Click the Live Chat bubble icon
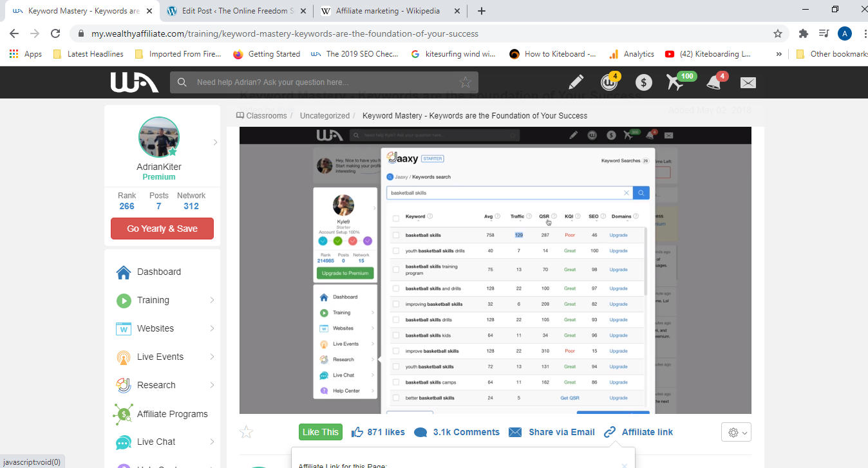Screen dimensions: 868x468 click(x=124, y=442)
